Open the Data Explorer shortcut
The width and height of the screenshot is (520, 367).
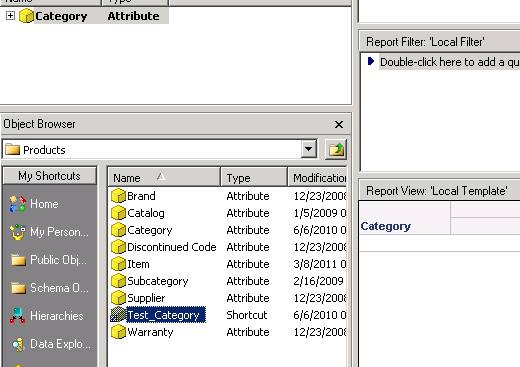(51, 344)
